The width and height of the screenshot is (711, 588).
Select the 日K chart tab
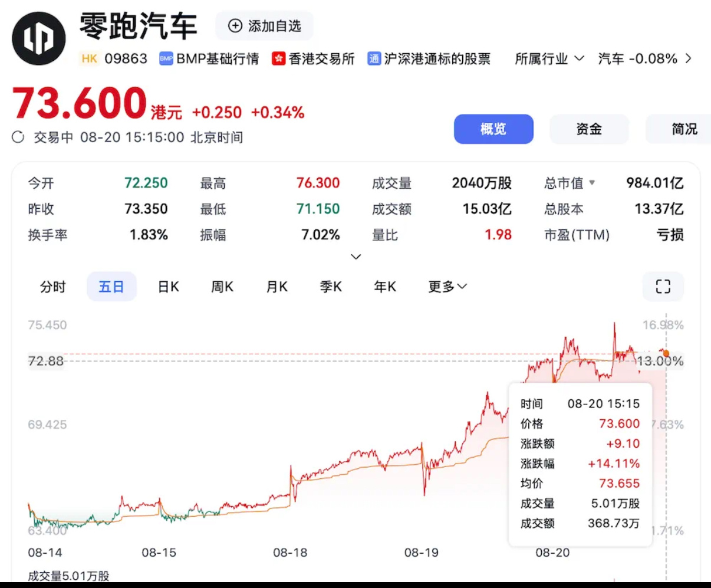169,287
